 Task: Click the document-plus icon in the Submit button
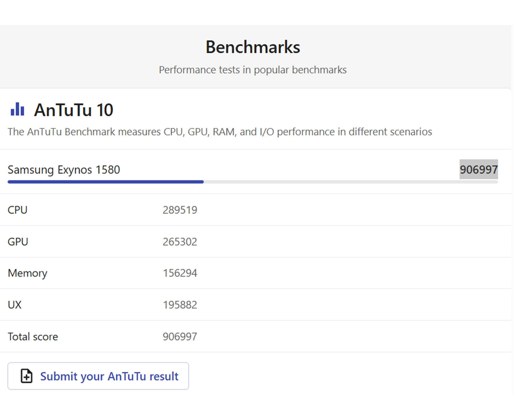click(26, 376)
